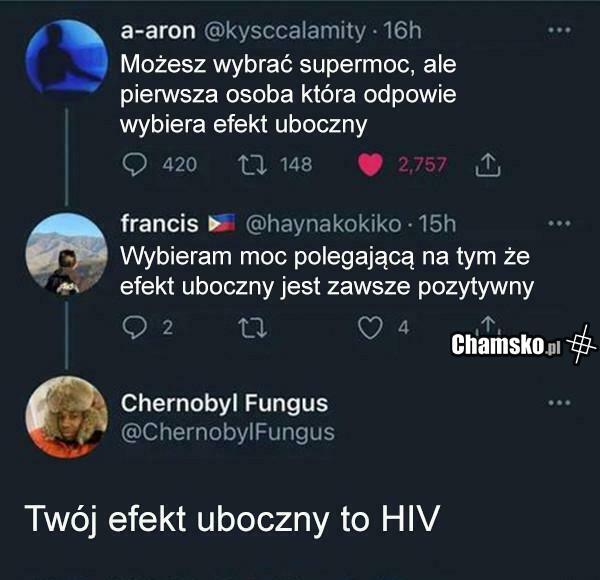
Task: Visit the @ChernobylFungus handle
Action: [x=228, y=433]
